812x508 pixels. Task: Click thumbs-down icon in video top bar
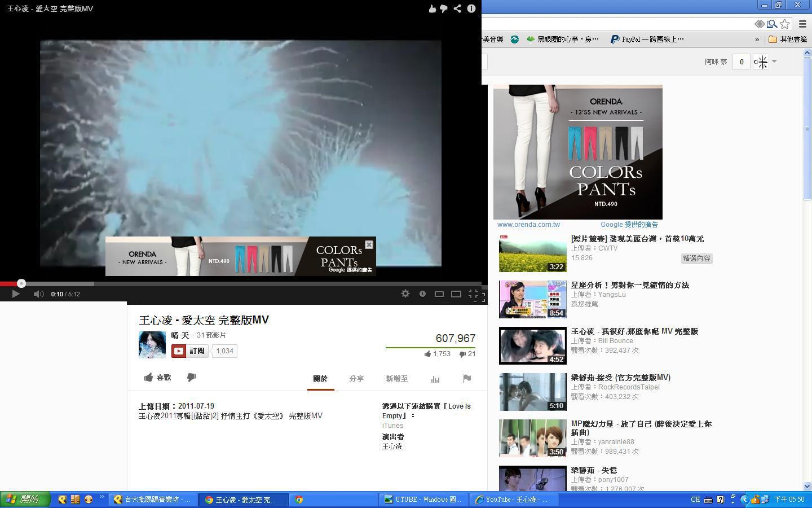pyautogui.click(x=444, y=8)
